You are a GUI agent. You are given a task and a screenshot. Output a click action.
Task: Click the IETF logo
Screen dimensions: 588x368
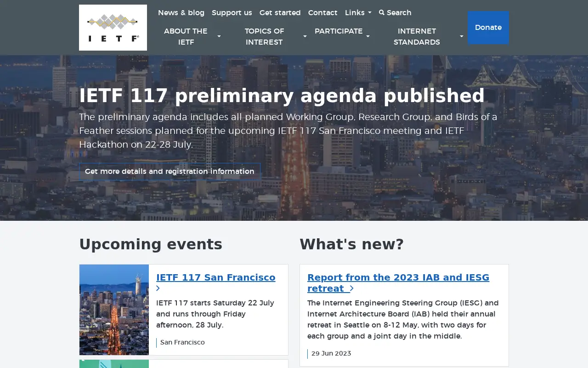tap(113, 28)
